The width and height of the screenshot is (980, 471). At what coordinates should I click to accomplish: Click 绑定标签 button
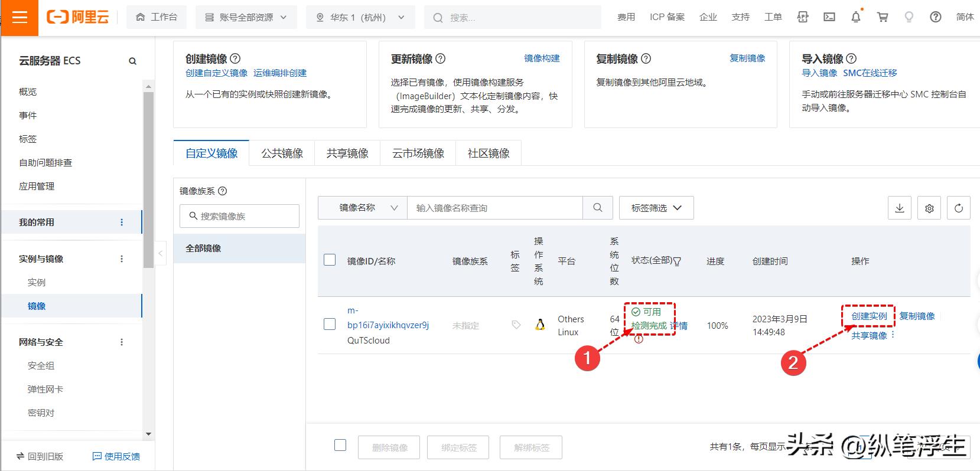[459, 447]
